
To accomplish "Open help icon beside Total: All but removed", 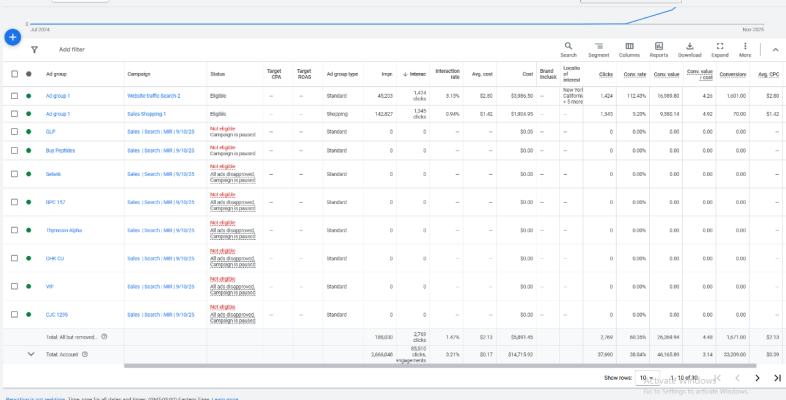I will (x=104, y=337).
